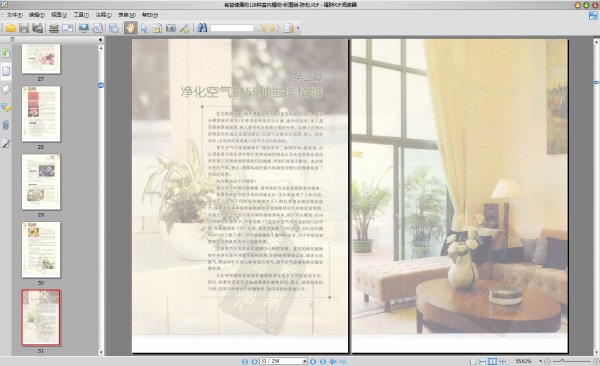Image resolution: width=600 pixels, height=366 pixels.
Task: Click the blue icon at top-right corner
Action: click(593, 16)
